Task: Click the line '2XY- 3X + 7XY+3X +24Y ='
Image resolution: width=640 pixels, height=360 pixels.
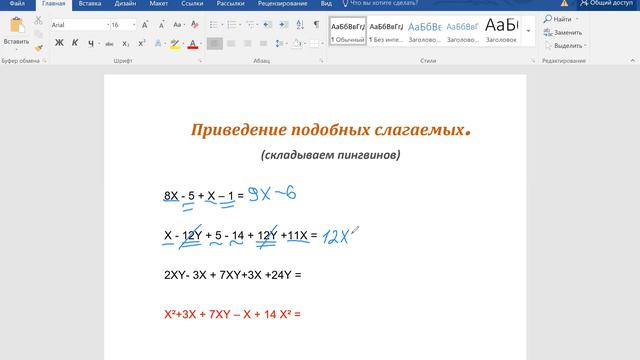Action: (x=233, y=275)
